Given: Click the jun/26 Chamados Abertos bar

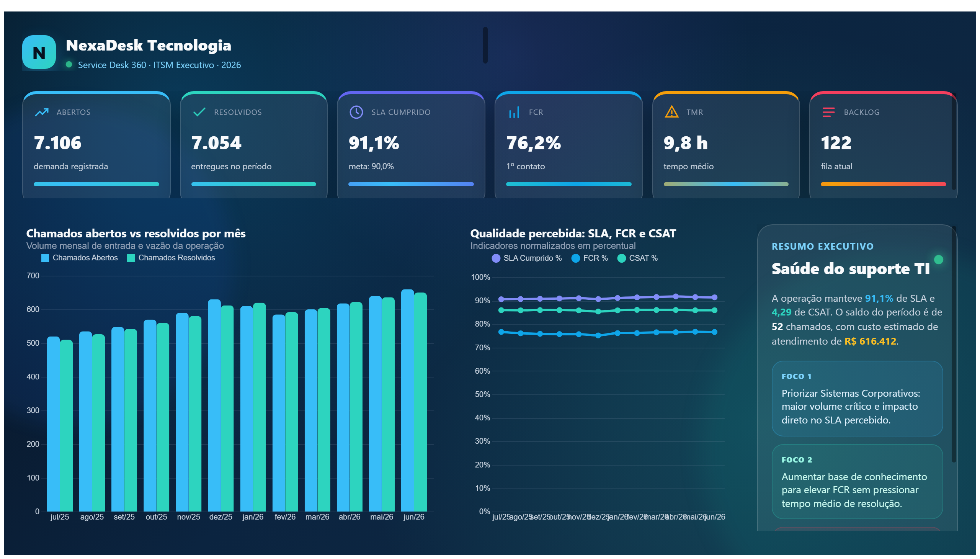Looking at the screenshot, I should point(407,400).
